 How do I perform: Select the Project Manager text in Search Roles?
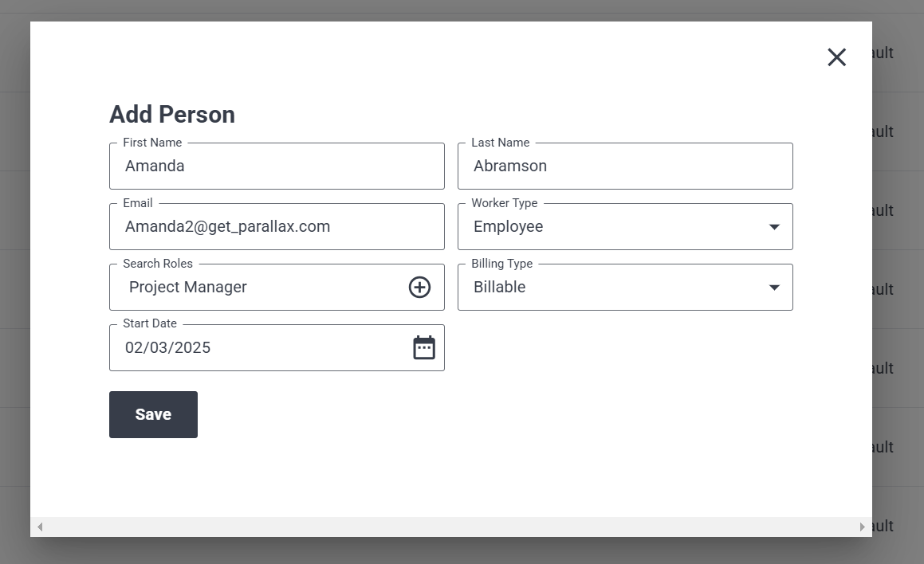188,288
